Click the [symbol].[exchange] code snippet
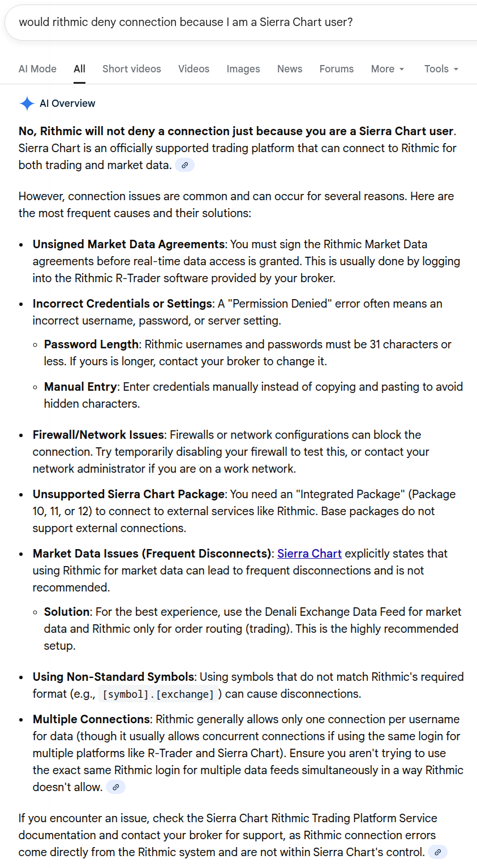 pos(158,694)
